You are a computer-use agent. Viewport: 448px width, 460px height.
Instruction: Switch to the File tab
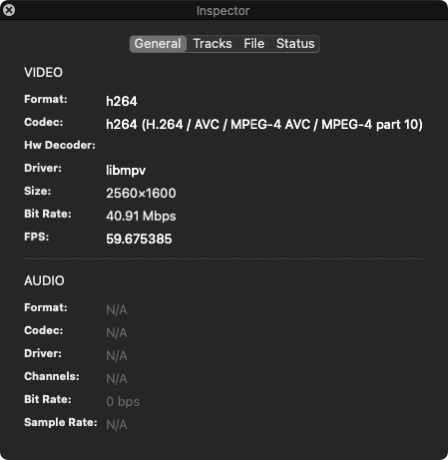[254, 44]
